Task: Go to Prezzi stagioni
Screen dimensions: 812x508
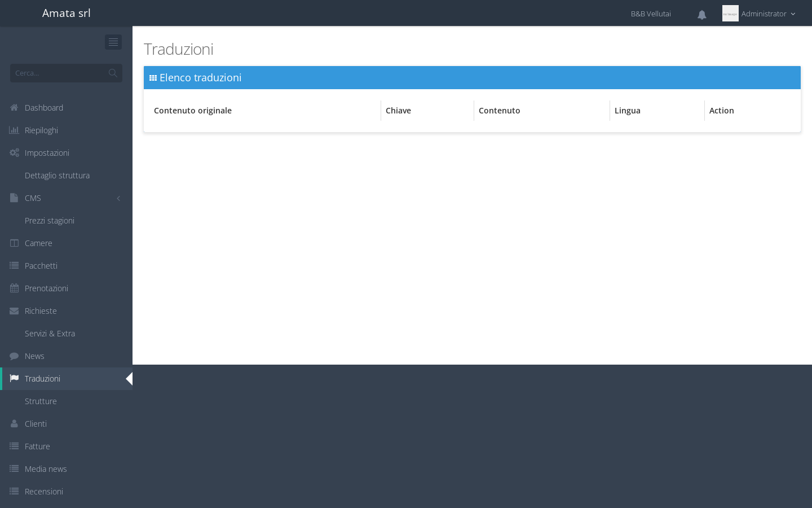Action: [66, 221]
